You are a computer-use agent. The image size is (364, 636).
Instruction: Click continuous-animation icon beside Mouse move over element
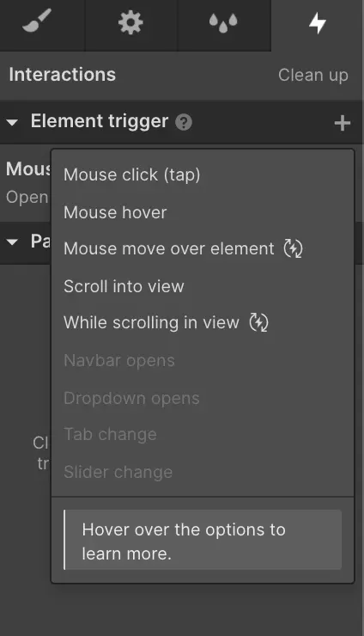pyautogui.click(x=293, y=248)
